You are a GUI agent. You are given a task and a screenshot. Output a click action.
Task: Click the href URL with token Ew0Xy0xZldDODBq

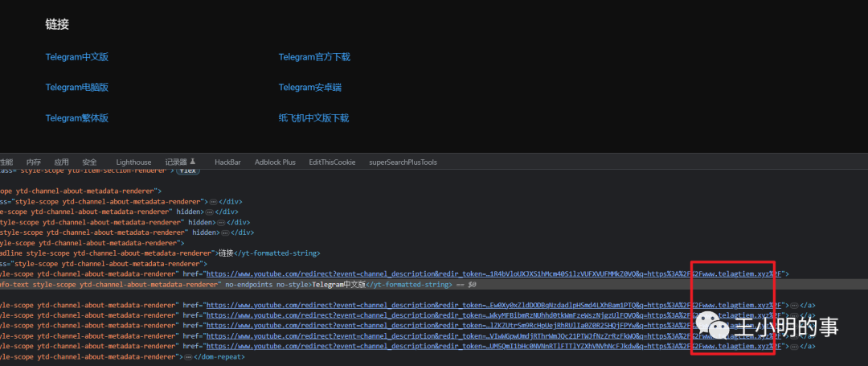(x=493, y=305)
